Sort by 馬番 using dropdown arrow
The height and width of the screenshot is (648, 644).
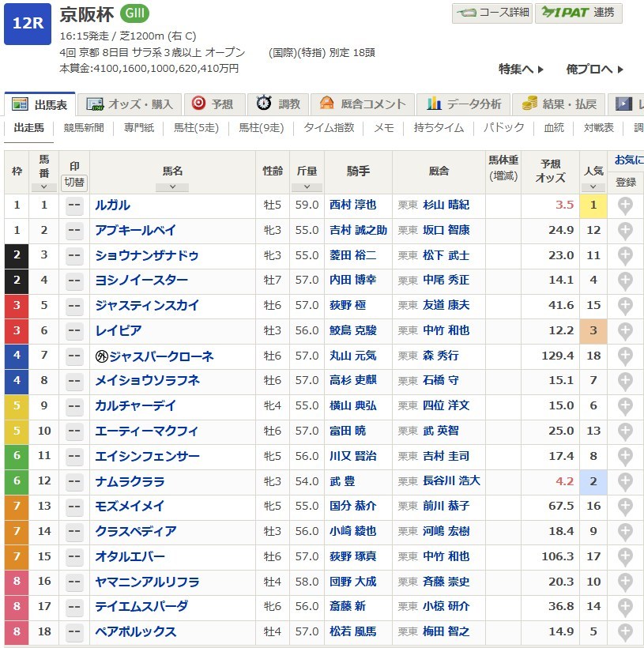click(43, 187)
